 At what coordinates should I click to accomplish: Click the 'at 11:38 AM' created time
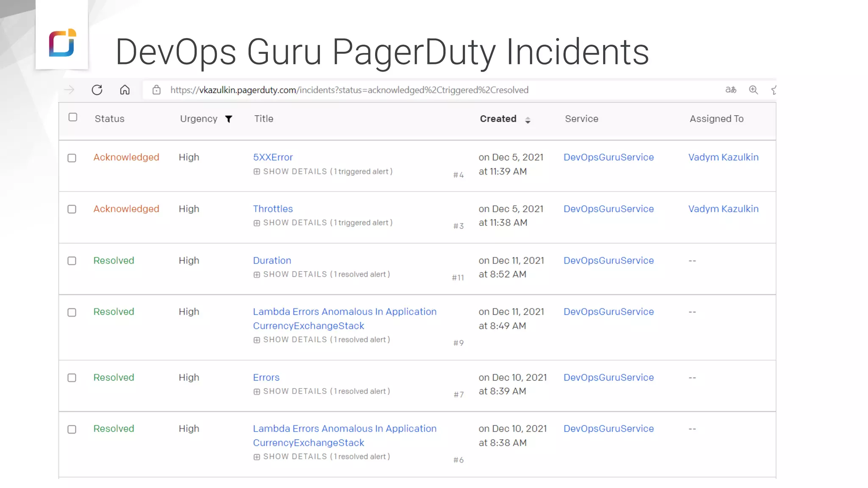503,223
